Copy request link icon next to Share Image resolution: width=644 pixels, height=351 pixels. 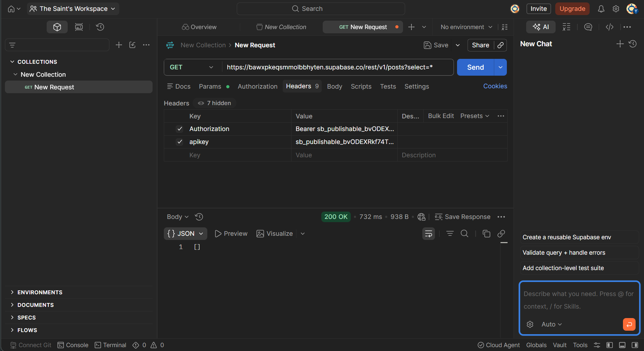(x=501, y=45)
